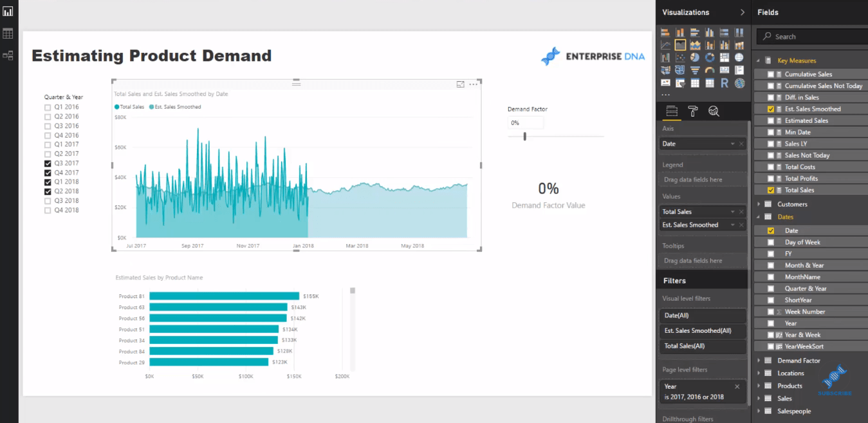Untick the Date field checkbox
868x423 pixels.
771,231
